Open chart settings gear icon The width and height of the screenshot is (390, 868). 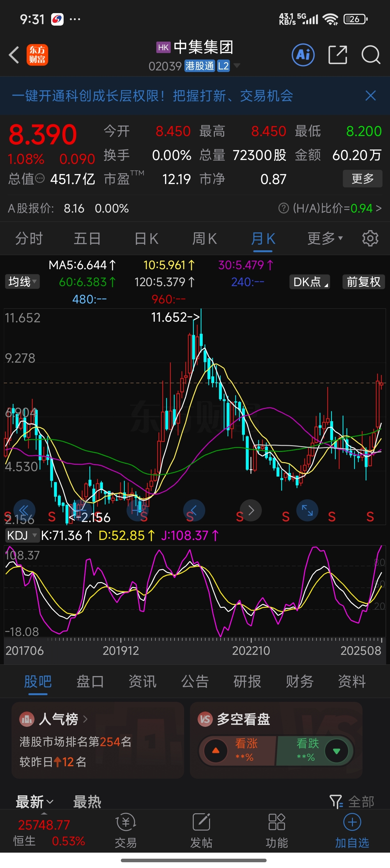pyautogui.click(x=370, y=238)
